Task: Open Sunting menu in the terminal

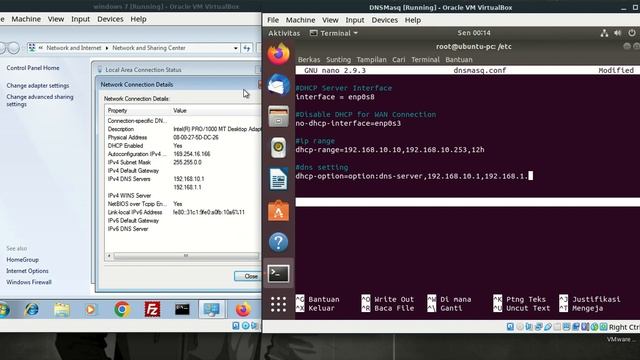Action: pyautogui.click(x=338, y=60)
